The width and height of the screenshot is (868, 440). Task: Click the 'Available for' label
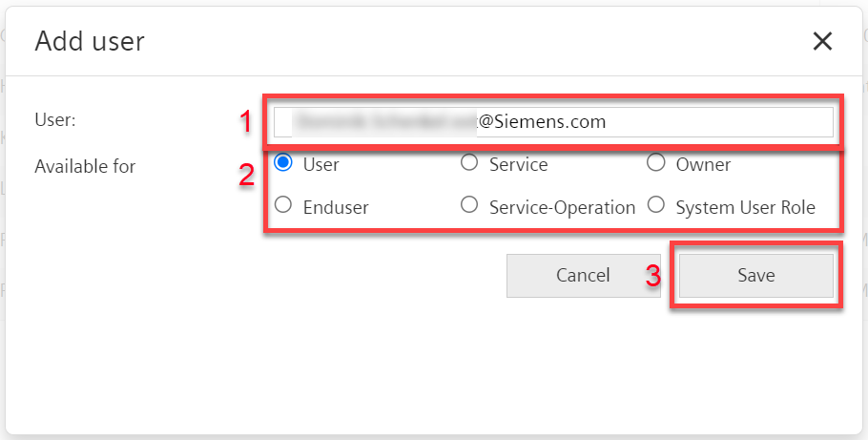85,166
